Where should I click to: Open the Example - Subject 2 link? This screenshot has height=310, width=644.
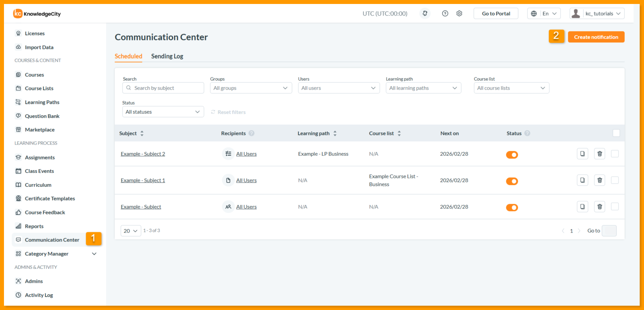(x=143, y=154)
